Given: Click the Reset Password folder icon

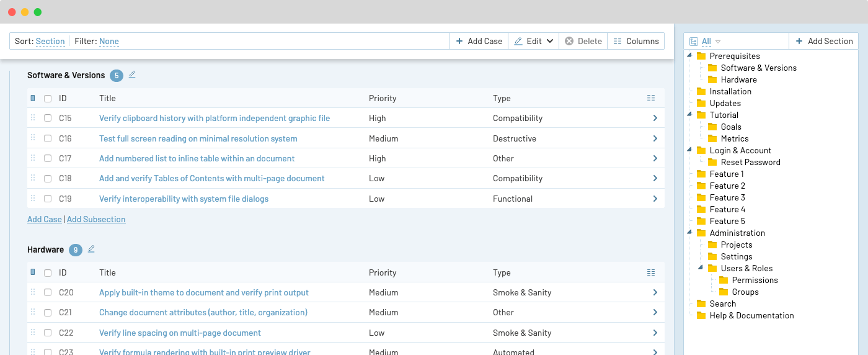Looking at the screenshot, I should click(x=712, y=162).
